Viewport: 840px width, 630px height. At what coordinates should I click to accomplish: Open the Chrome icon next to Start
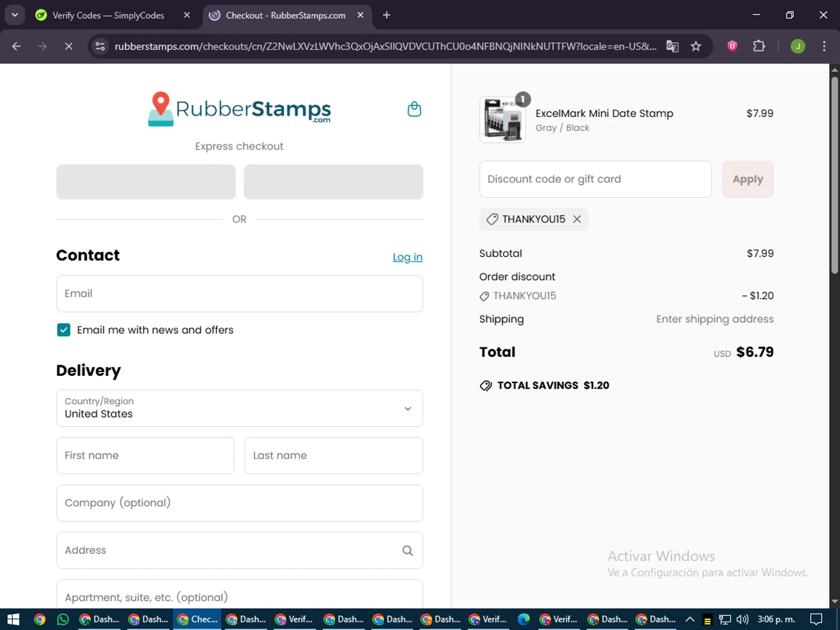pyautogui.click(x=39, y=619)
